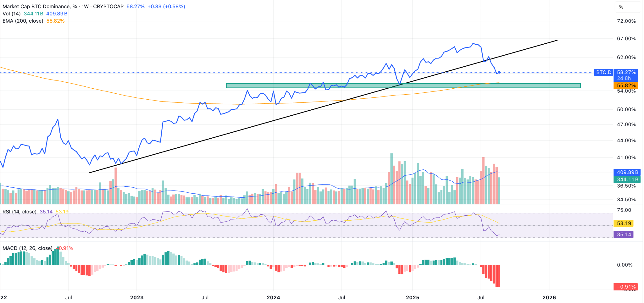Click the red −0.91% MACD axis label
The width and height of the screenshot is (644, 303).
coord(626,287)
